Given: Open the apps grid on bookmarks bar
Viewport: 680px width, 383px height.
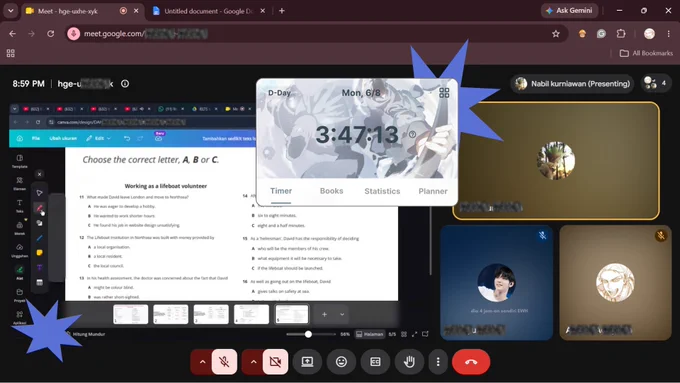Looking at the screenshot, I should click(10, 53).
